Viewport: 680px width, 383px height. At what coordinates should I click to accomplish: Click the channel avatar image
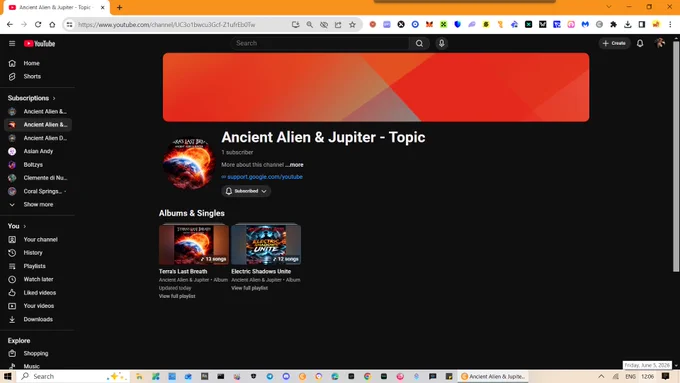(189, 164)
